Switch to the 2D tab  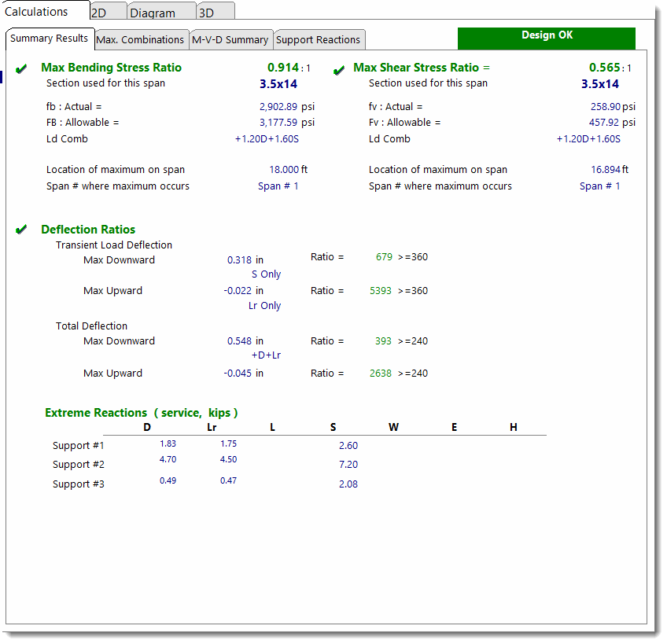(x=108, y=11)
